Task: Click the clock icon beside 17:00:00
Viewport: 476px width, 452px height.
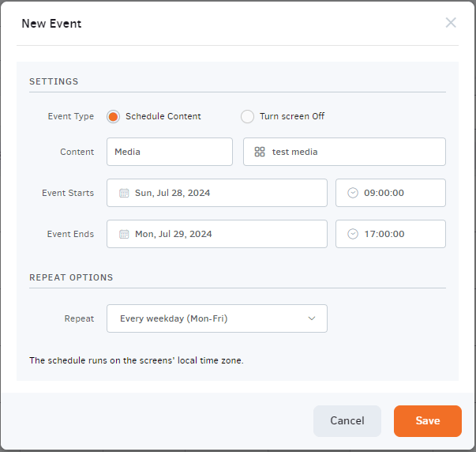Action: coord(353,234)
